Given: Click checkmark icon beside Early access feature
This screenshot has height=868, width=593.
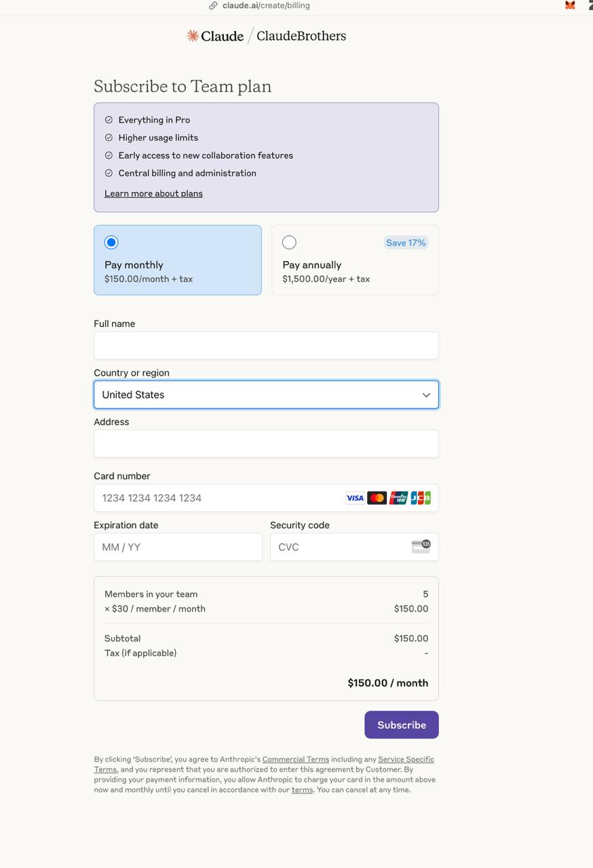Looking at the screenshot, I should click(x=109, y=155).
